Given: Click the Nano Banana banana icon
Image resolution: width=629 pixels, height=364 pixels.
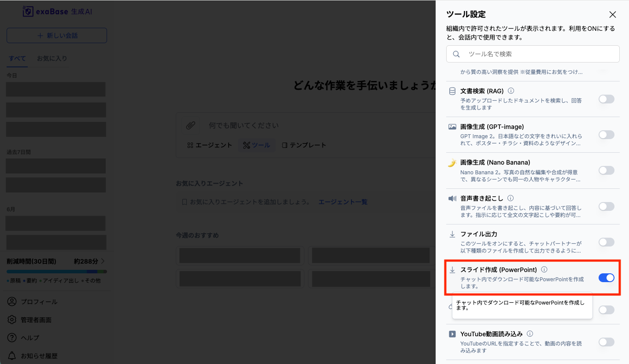Looking at the screenshot, I should [452, 163].
